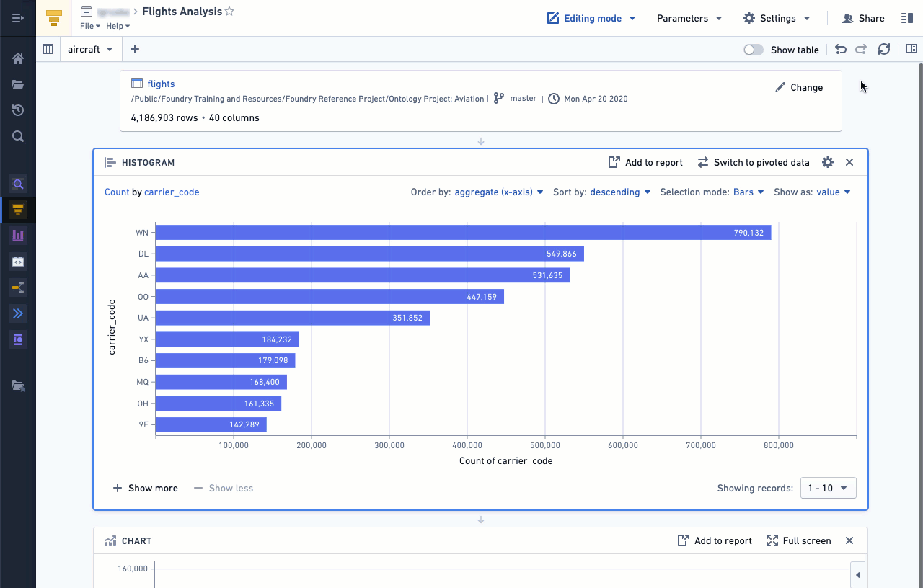Change Order by aggregate (x-axis) dropdown
Viewport: 923px width, 588px height.
[499, 192]
